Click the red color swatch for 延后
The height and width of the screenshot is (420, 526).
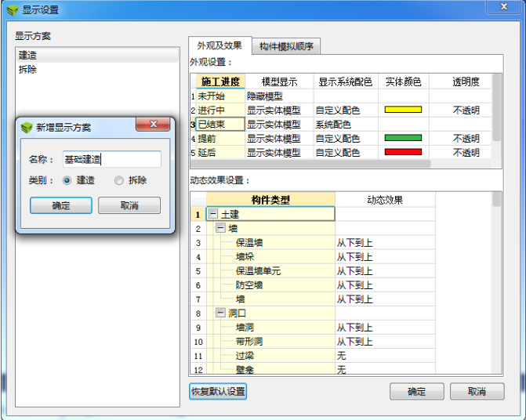coord(403,152)
